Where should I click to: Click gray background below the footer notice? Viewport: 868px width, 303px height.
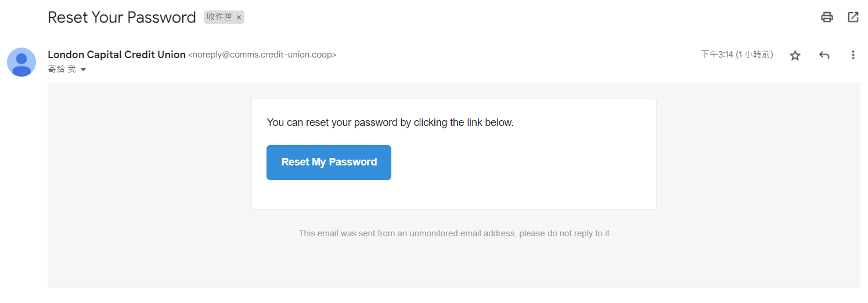(x=454, y=264)
